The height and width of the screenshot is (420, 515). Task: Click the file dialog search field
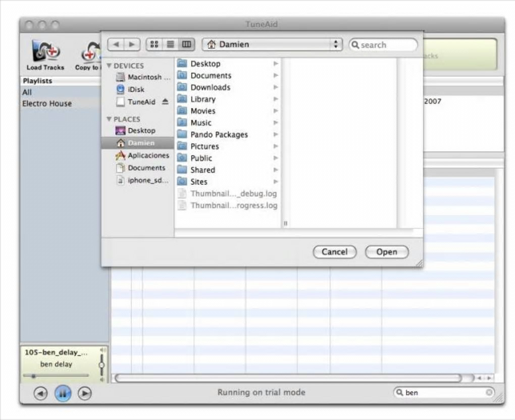point(383,44)
